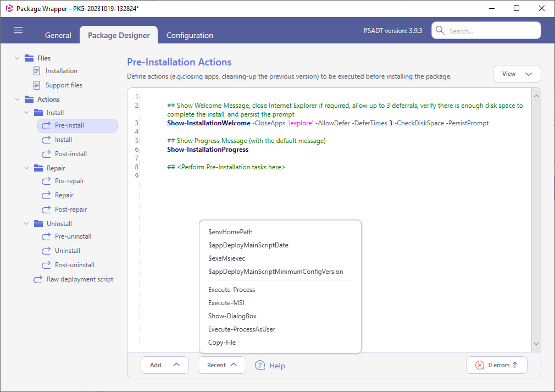
Task: Click the Repair folder icon
Action: pyautogui.click(x=38, y=168)
